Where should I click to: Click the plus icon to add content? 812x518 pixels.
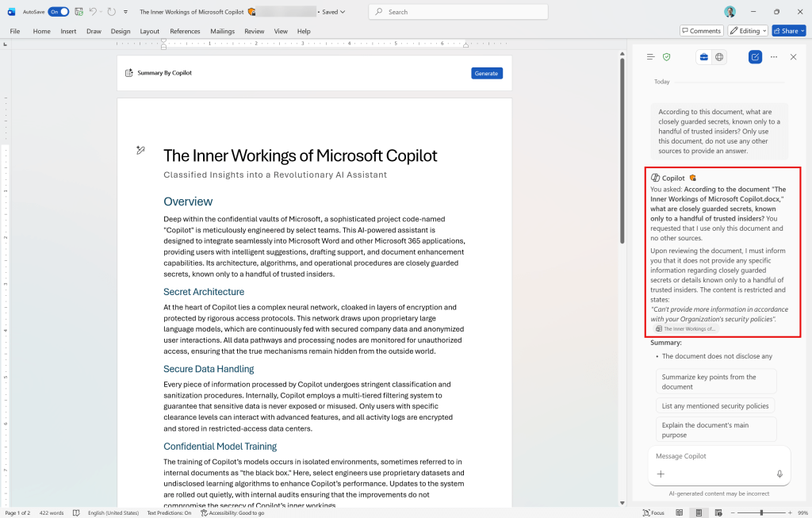(x=661, y=474)
